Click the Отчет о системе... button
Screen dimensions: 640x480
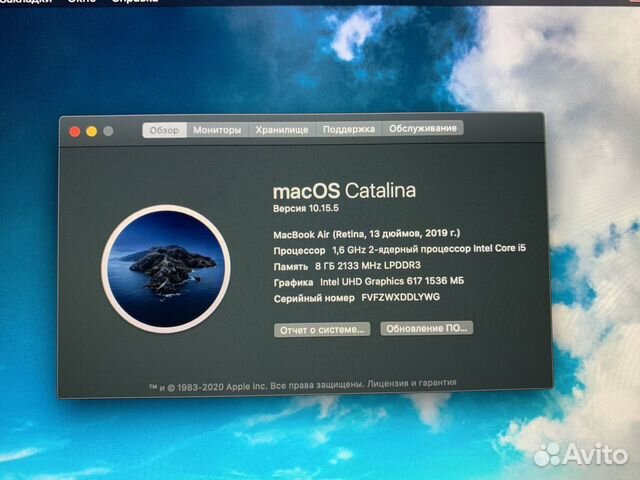[322, 329]
